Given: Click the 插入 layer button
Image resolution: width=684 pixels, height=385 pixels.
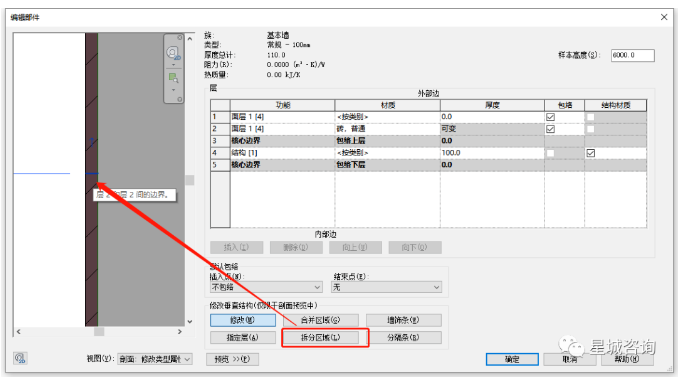Looking at the screenshot, I should (x=236, y=247).
